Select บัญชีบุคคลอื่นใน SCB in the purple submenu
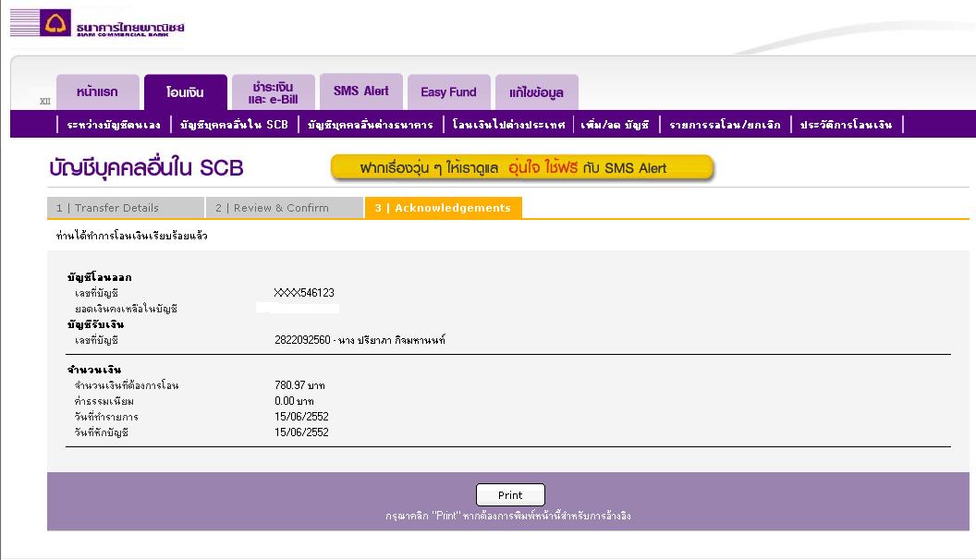Image resolution: width=976 pixels, height=560 pixels. tap(234, 125)
